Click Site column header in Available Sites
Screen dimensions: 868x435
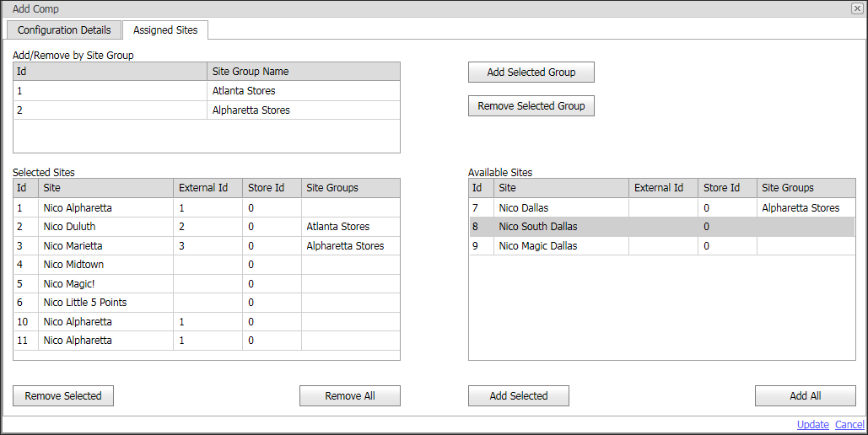coord(561,188)
